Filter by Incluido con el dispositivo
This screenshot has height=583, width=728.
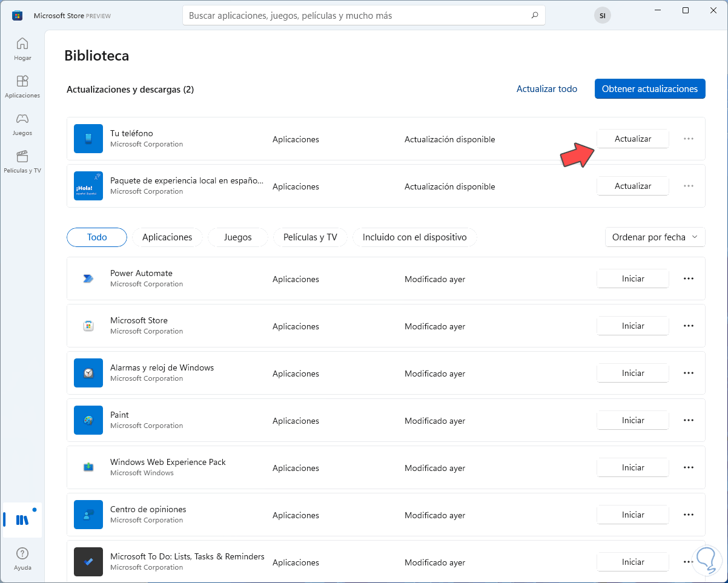(x=414, y=237)
